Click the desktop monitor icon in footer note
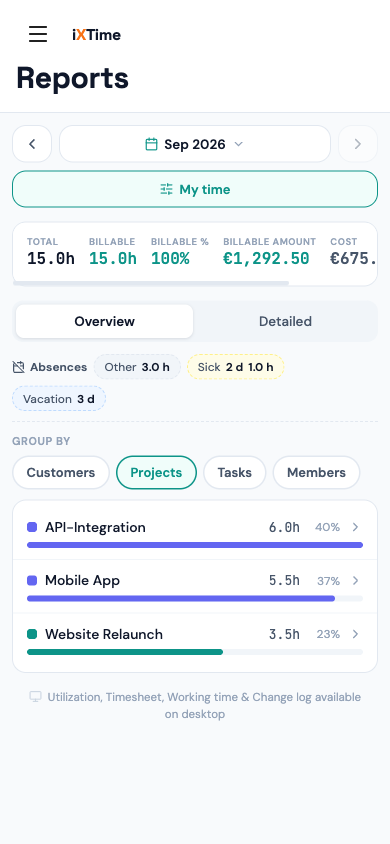Viewport: 390px width, 844px height. pyautogui.click(x=36, y=697)
